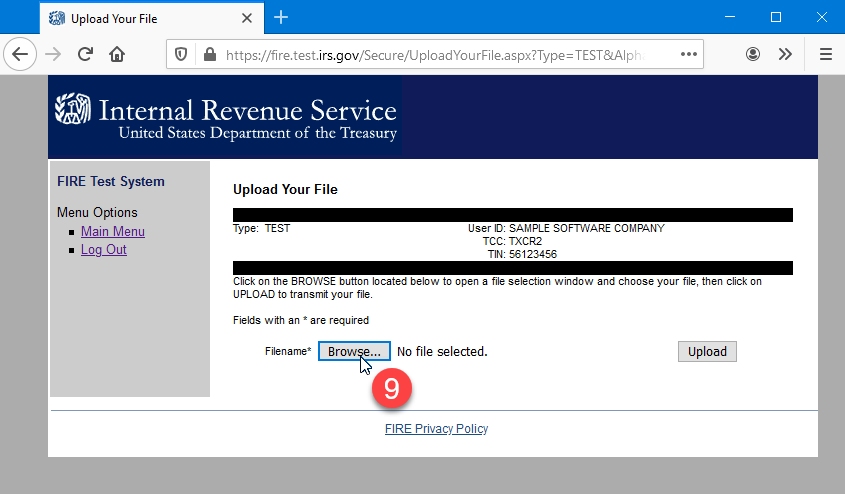Open a new browser tab

(281, 18)
